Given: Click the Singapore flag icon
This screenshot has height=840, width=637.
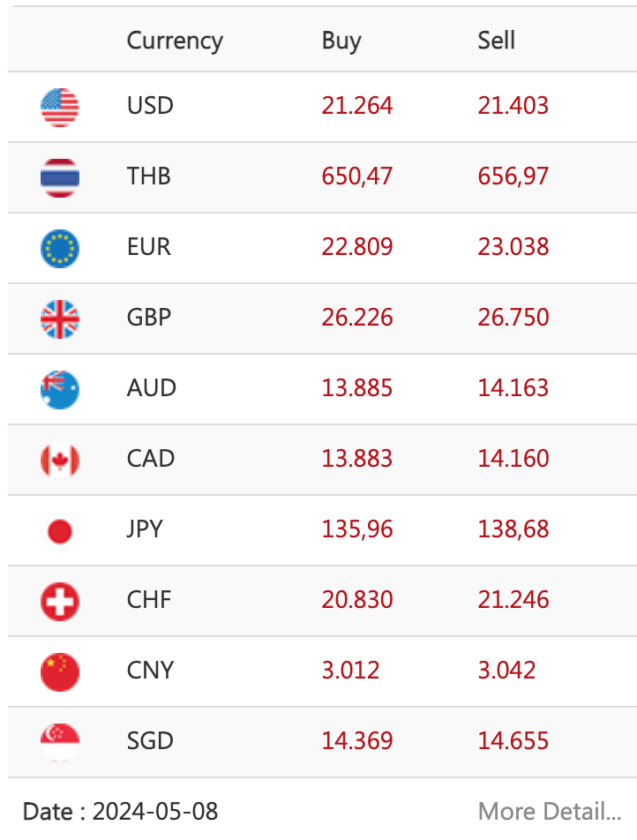Looking at the screenshot, I should point(59,743).
